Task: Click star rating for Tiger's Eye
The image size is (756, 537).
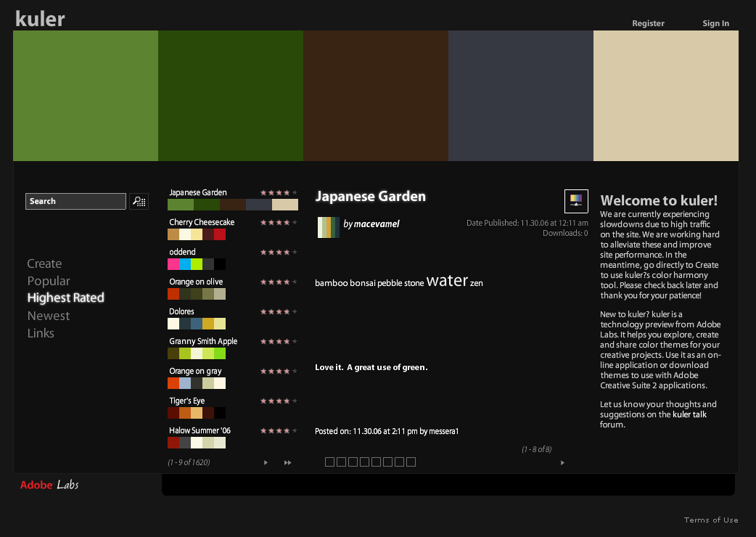Action: 279,401
